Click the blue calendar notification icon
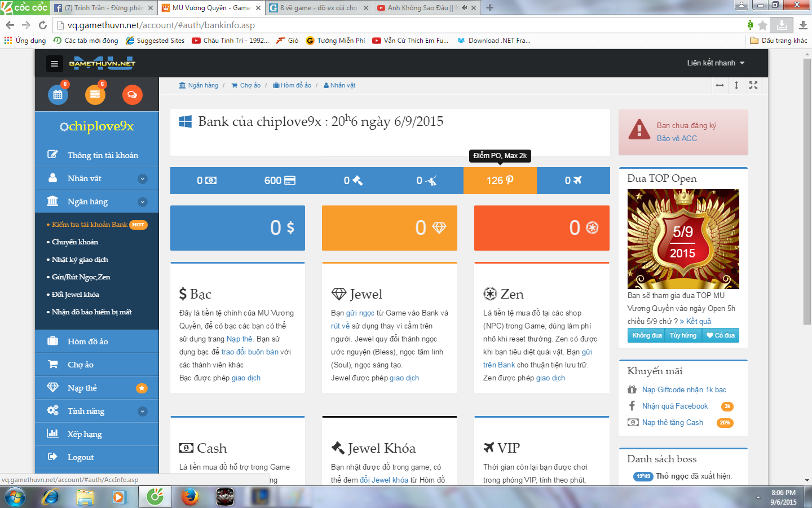Screen dimensions: 812x508 (x=58, y=95)
